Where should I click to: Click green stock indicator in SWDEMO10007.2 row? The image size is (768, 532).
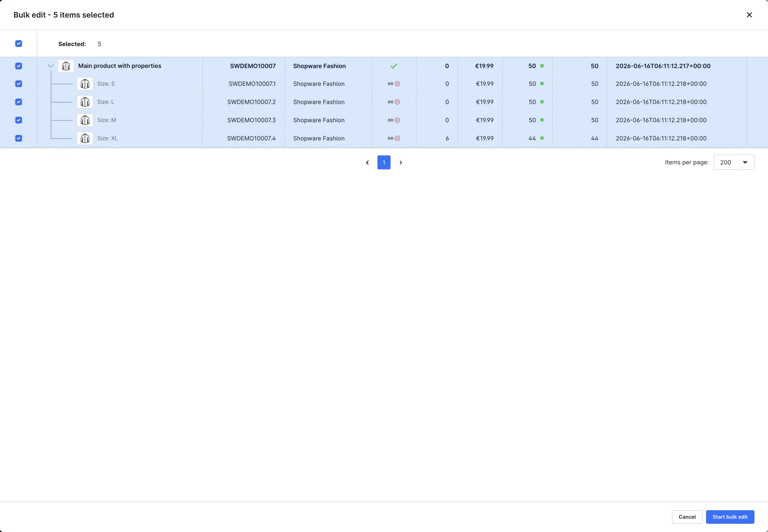coord(542,102)
